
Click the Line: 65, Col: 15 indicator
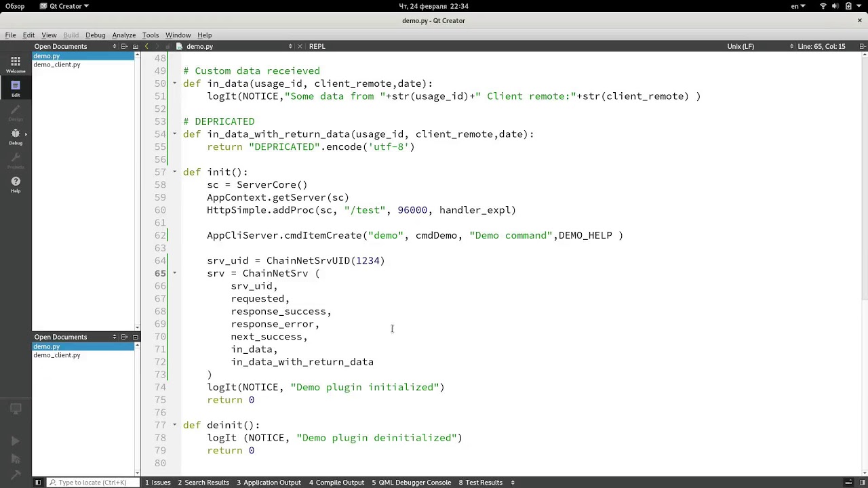(821, 46)
